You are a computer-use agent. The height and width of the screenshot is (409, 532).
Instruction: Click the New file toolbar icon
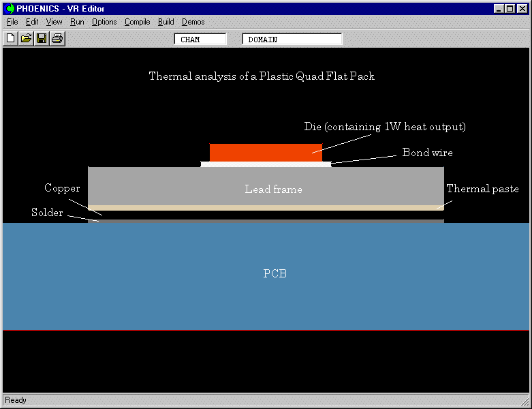pos(10,39)
